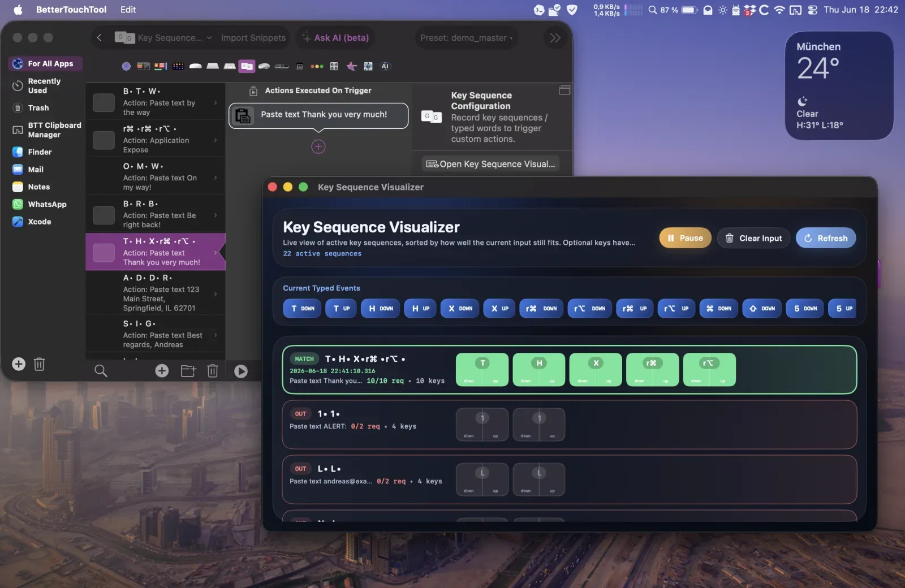Screen dimensions: 905x588
Task: Select the Paste text Thank you action
Action: (318, 115)
